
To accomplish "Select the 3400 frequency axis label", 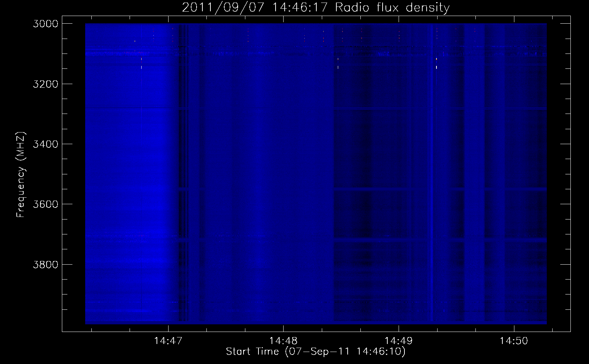I will tap(46, 144).
